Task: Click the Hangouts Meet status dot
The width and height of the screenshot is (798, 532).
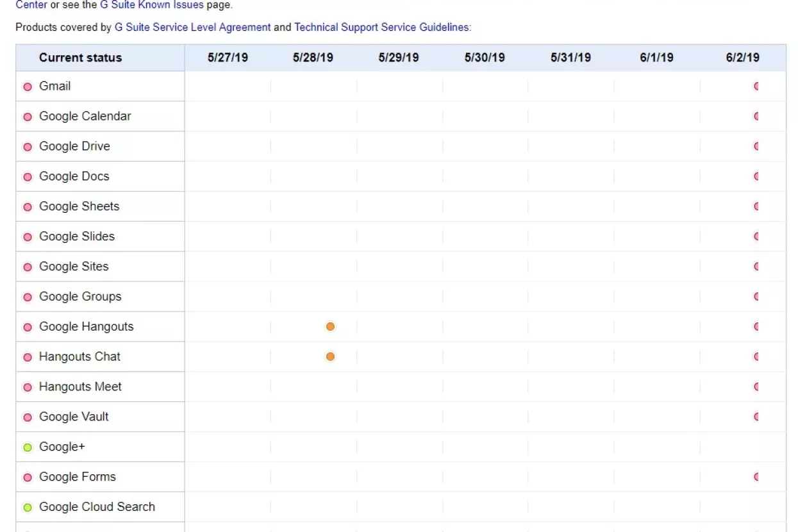Action: pos(28,387)
